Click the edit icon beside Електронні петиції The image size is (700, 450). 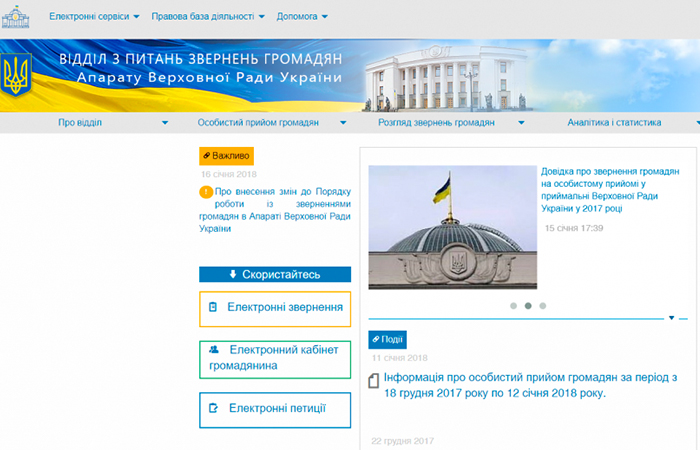(213, 408)
